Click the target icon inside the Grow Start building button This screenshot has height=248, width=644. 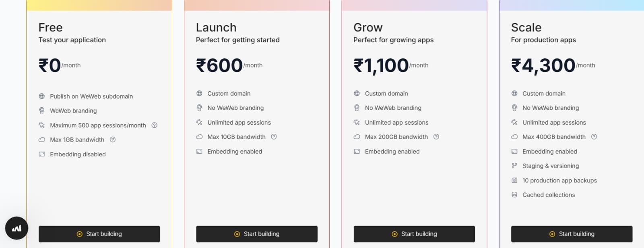pyautogui.click(x=394, y=234)
